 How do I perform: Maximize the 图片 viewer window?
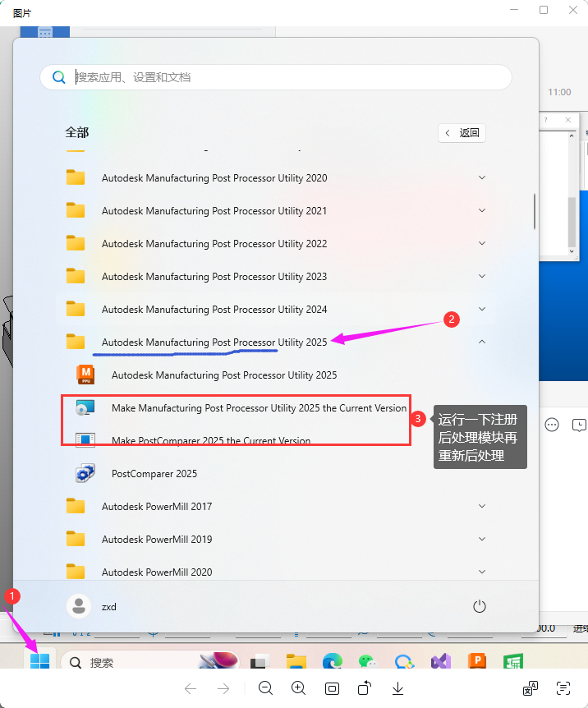pyautogui.click(x=544, y=10)
